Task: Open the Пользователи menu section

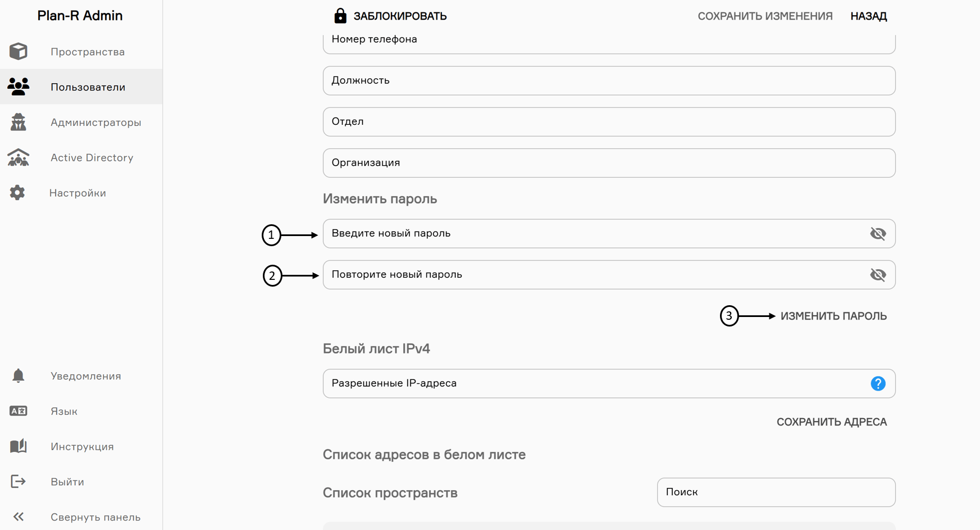Action: click(88, 87)
